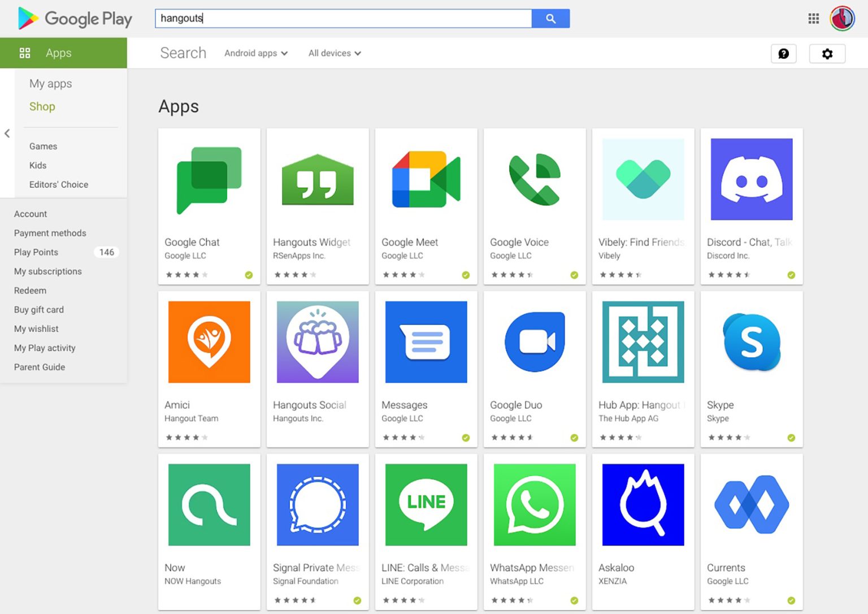The height and width of the screenshot is (614, 868).
Task: Go to Play Points page
Action: coord(36,252)
